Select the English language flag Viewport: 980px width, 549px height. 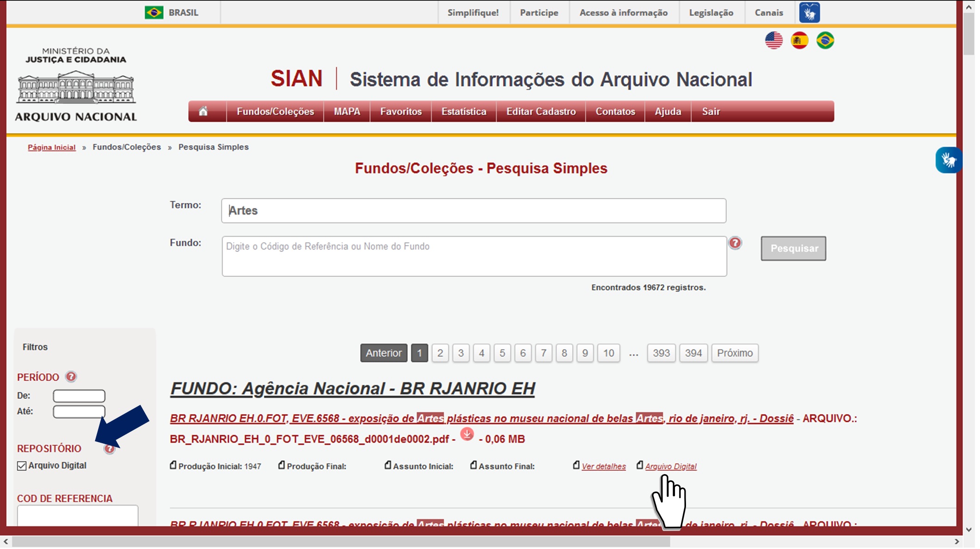pos(773,41)
